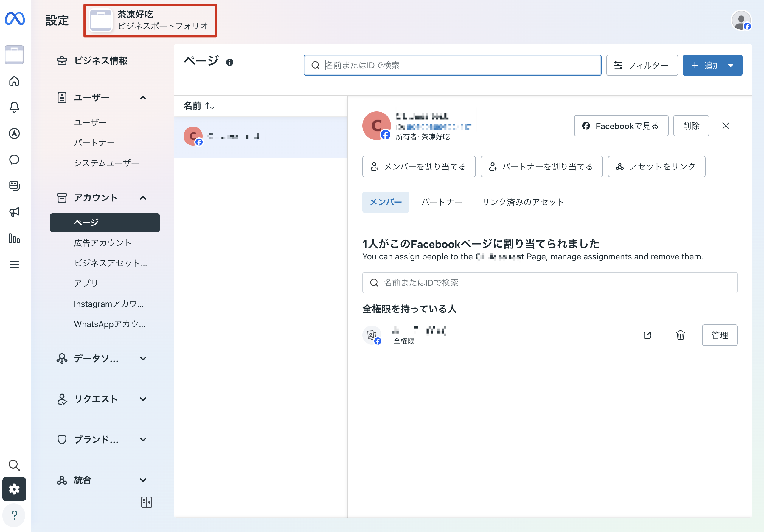Click the member avatar with 全権限

coord(372,335)
